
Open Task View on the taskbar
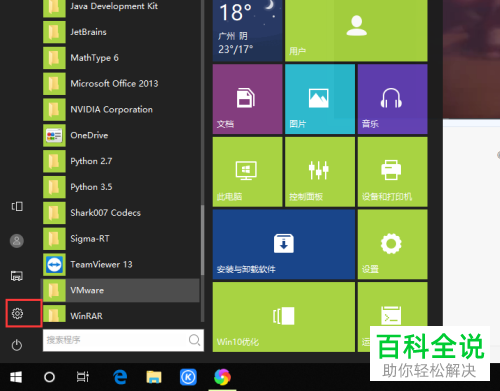pos(83,377)
